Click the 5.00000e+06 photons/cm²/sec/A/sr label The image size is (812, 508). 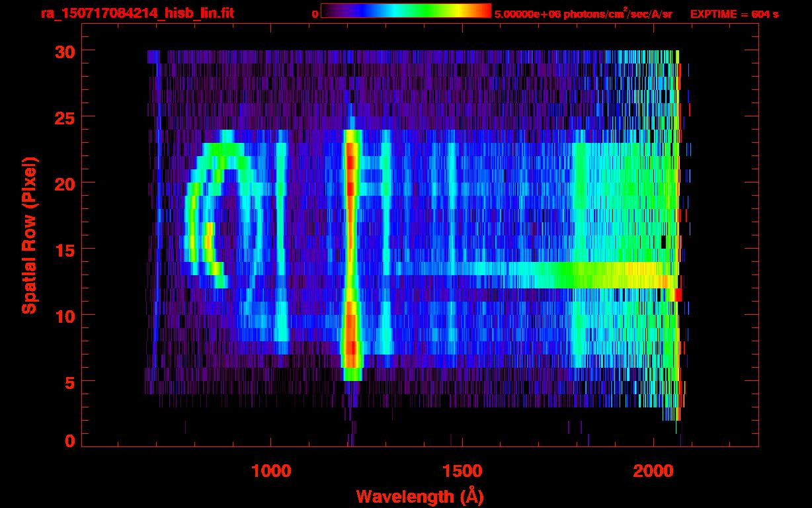click(x=583, y=13)
